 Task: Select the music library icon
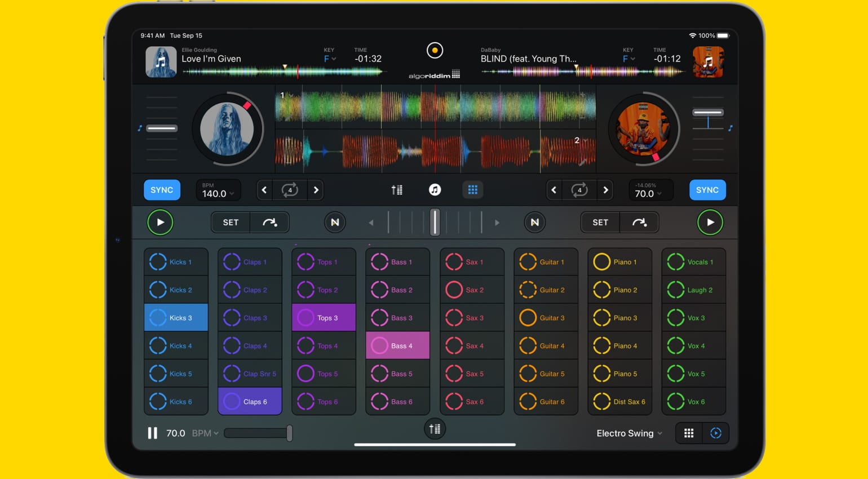435,190
